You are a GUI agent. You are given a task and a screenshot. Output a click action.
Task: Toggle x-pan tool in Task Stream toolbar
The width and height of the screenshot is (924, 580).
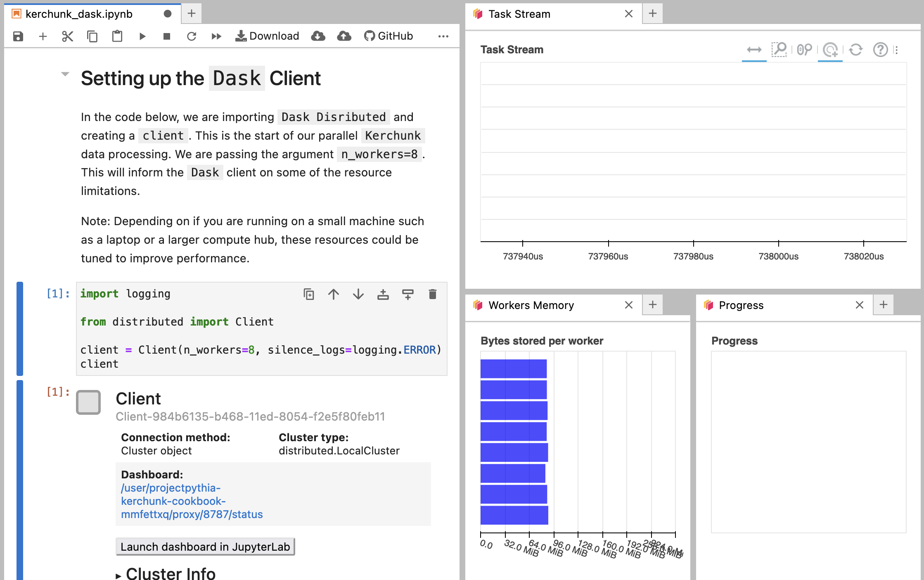[x=754, y=50]
